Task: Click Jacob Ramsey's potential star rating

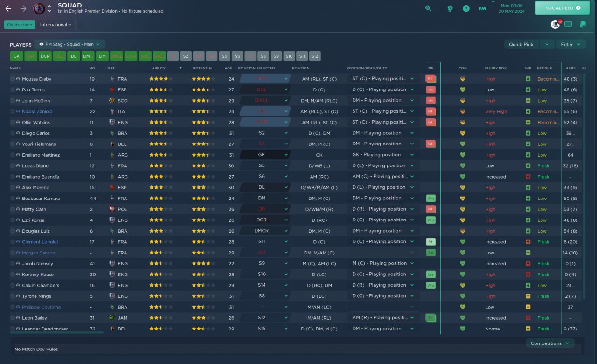Action: pyautogui.click(x=203, y=263)
